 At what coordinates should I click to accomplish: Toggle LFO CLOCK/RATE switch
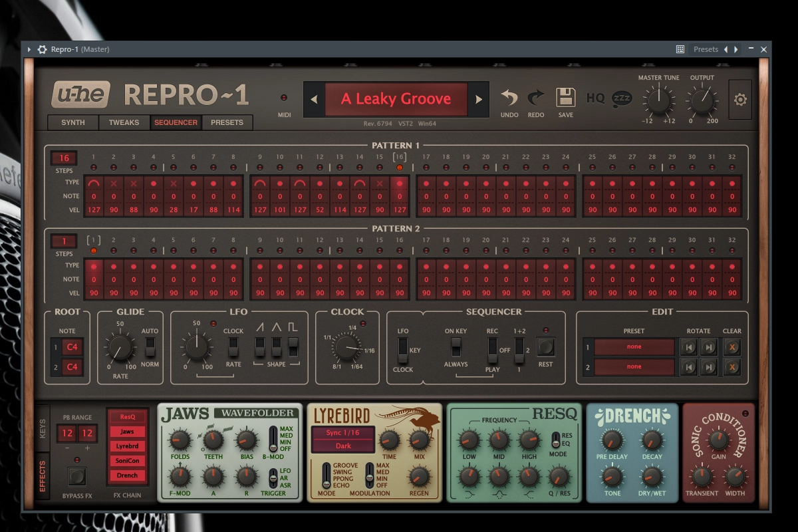click(233, 346)
